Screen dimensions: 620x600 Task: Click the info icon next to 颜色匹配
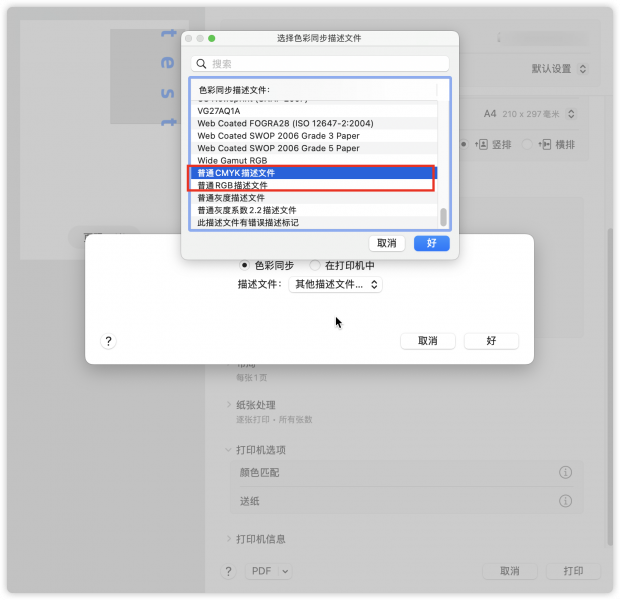pyautogui.click(x=565, y=472)
